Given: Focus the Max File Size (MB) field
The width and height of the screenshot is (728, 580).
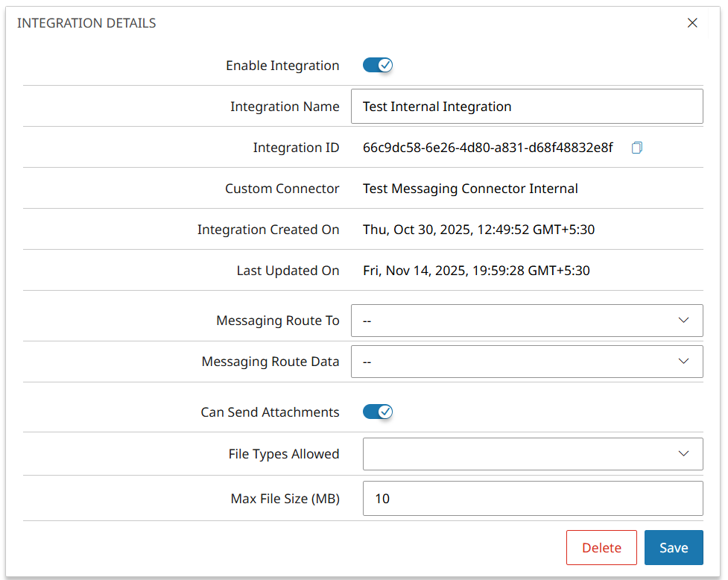Looking at the screenshot, I should coord(533,498).
